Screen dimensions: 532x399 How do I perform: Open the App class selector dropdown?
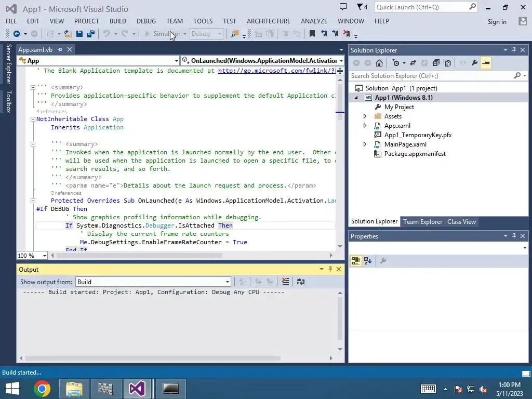coord(177,61)
